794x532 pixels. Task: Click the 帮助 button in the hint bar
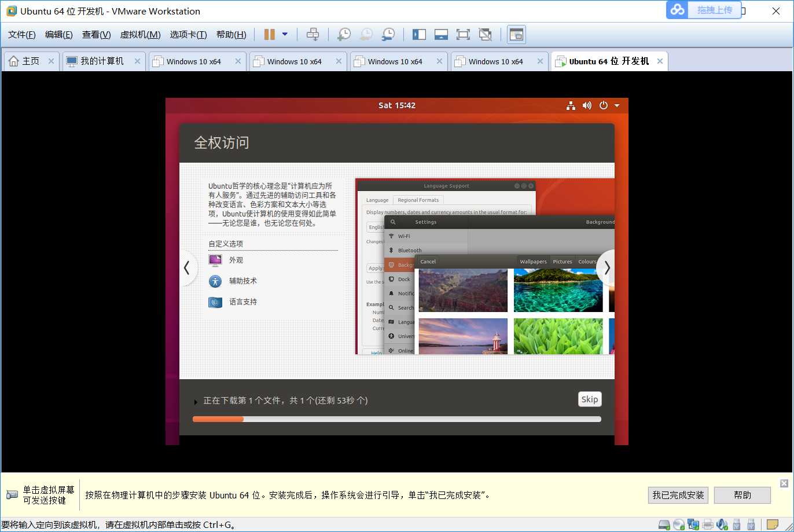pyautogui.click(x=742, y=495)
